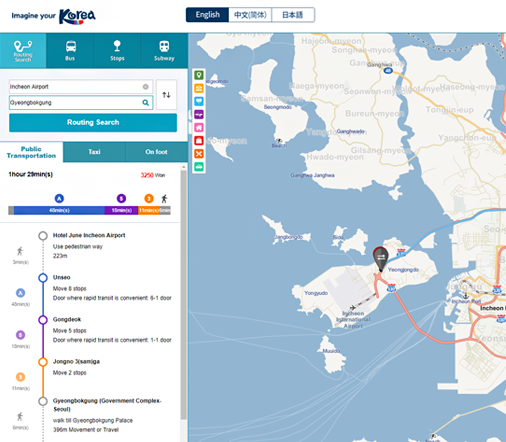Click the walking icon beside 3min(s)
This screenshot has height=442, width=506.
click(x=20, y=251)
